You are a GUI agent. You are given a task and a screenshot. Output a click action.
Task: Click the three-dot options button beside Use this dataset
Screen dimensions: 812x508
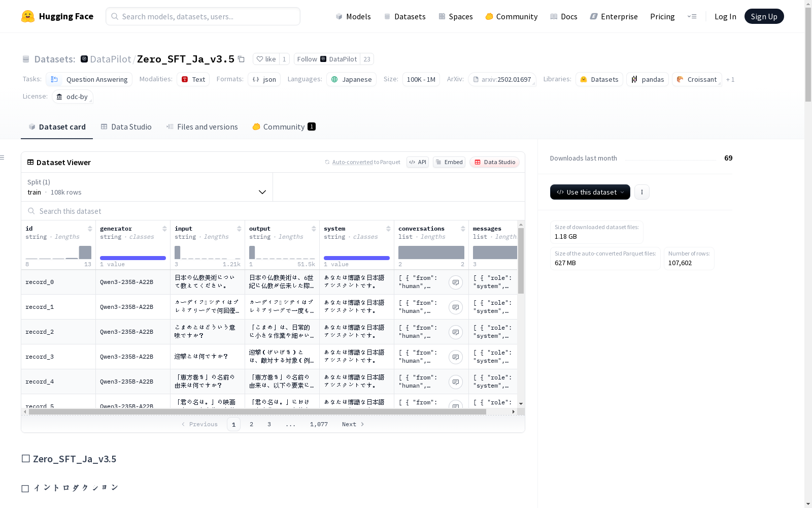pyautogui.click(x=642, y=192)
